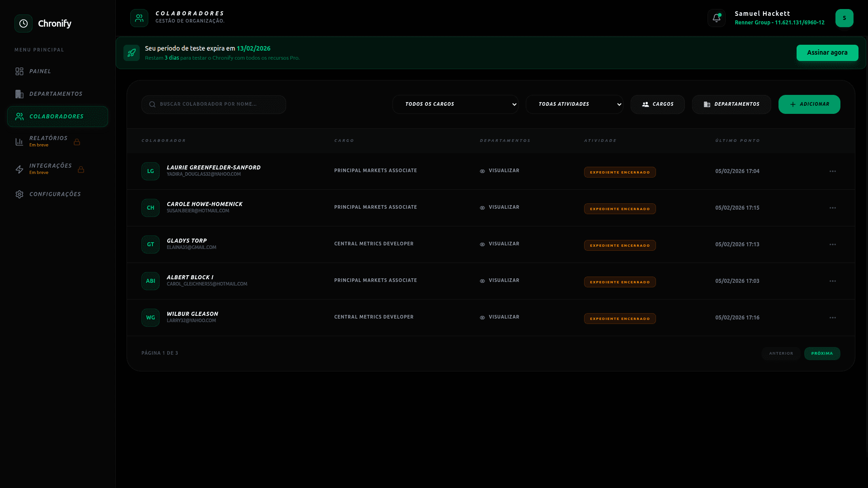Click the GT avatar for Gladys Torp
This screenshot has width=868, height=488.
tap(151, 244)
